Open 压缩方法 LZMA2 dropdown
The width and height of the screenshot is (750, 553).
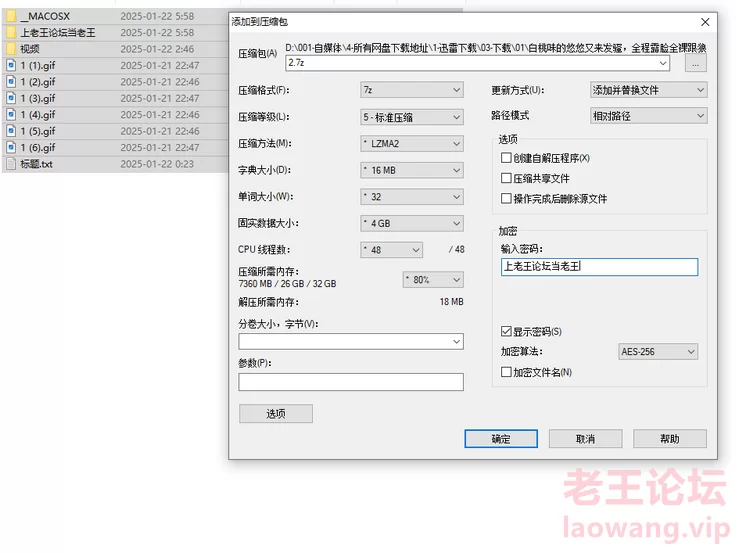(412, 144)
